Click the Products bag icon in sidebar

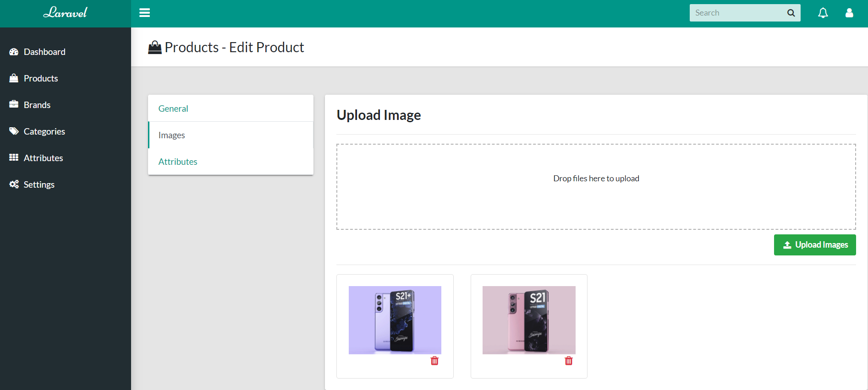click(x=14, y=78)
